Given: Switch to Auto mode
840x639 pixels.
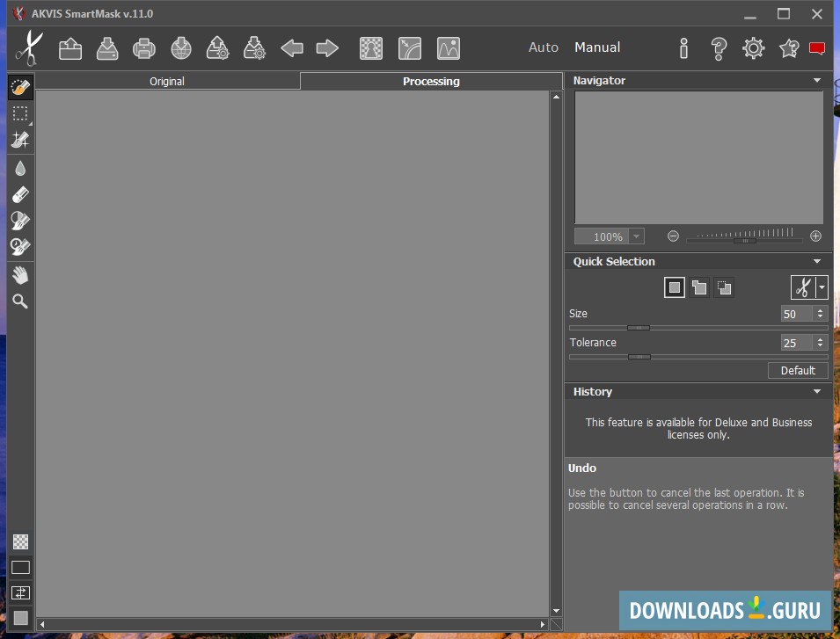Looking at the screenshot, I should click(x=543, y=47).
